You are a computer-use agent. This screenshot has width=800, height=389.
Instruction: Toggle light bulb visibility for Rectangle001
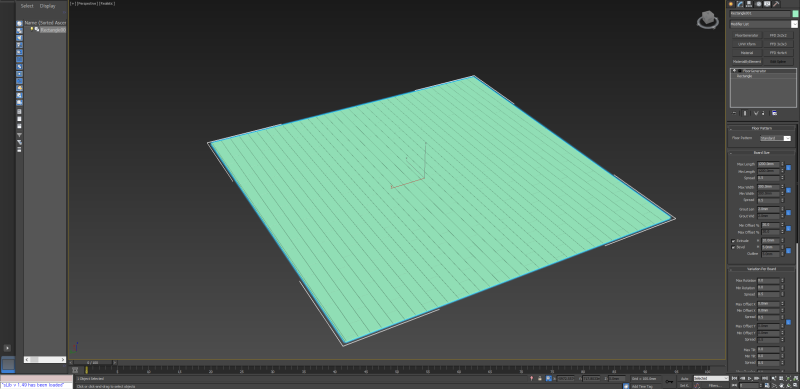tap(32, 29)
